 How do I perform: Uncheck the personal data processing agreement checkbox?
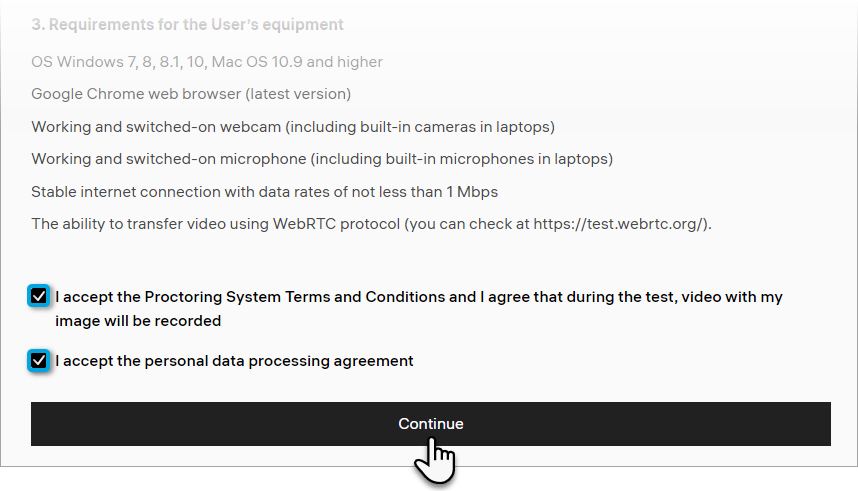click(39, 360)
